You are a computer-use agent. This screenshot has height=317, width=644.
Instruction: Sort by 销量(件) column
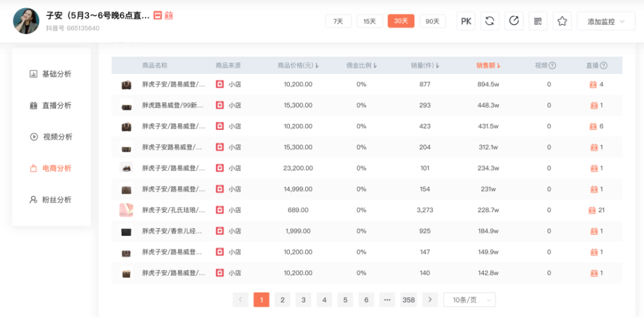point(425,65)
